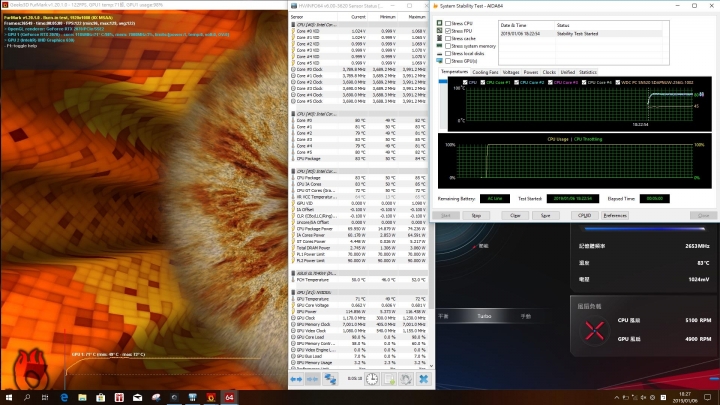Click the HWiNFO settings gear icon
This screenshot has height=405, width=720.
pyautogui.click(x=404, y=380)
